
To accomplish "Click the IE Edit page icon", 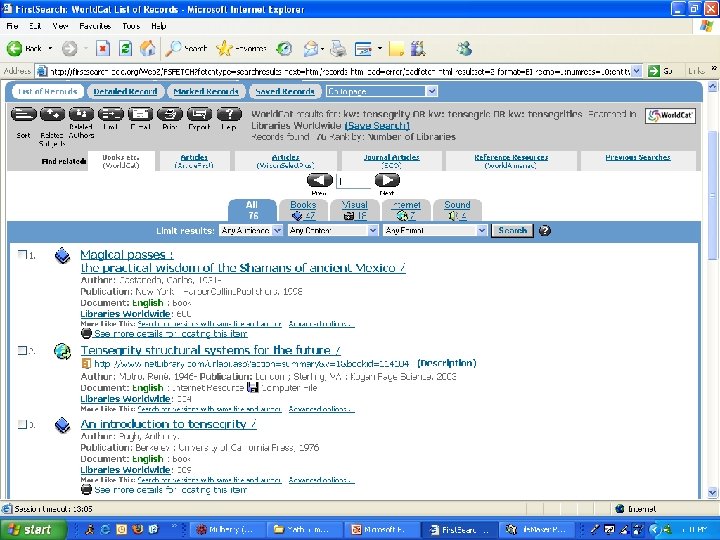I will point(363,48).
